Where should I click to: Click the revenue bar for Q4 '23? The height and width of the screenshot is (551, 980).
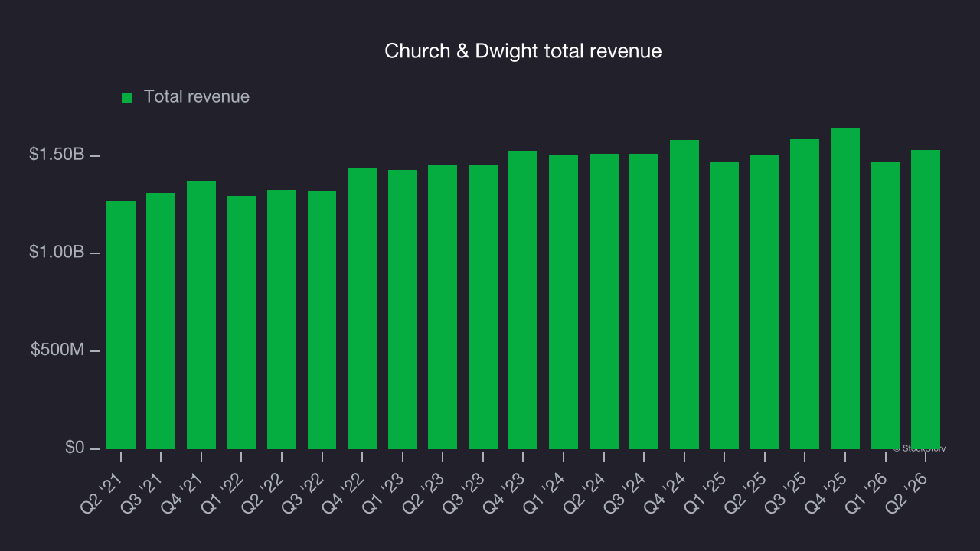tap(523, 300)
